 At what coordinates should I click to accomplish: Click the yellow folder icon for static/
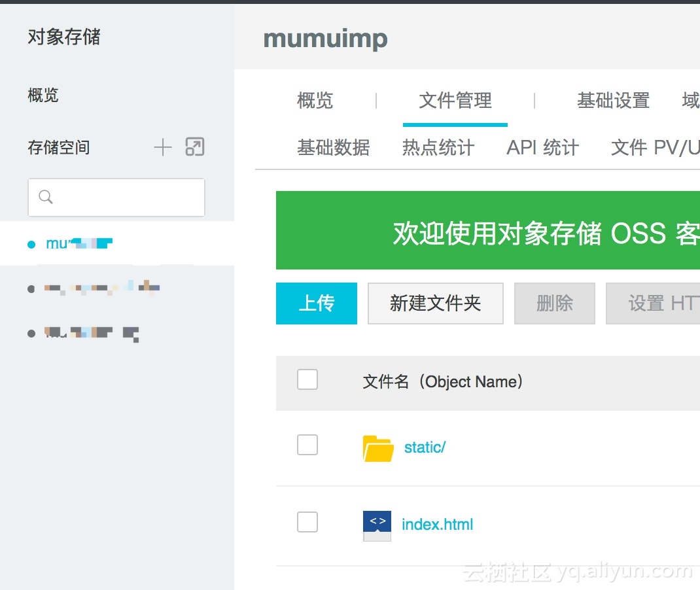[x=378, y=448]
